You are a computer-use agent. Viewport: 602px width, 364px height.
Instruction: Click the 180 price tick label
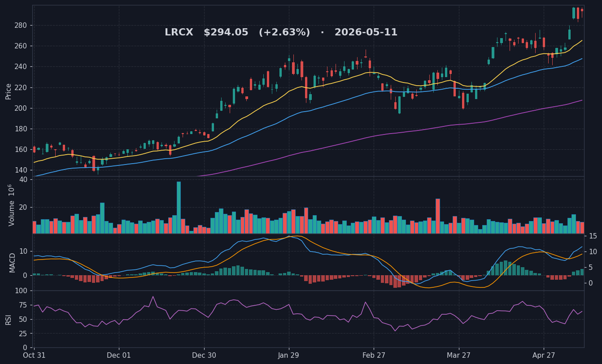click(21, 129)
